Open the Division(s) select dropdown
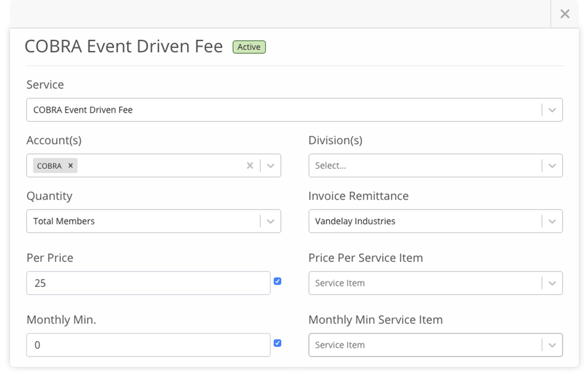This screenshot has width=588, height=377. click(435, 166)
